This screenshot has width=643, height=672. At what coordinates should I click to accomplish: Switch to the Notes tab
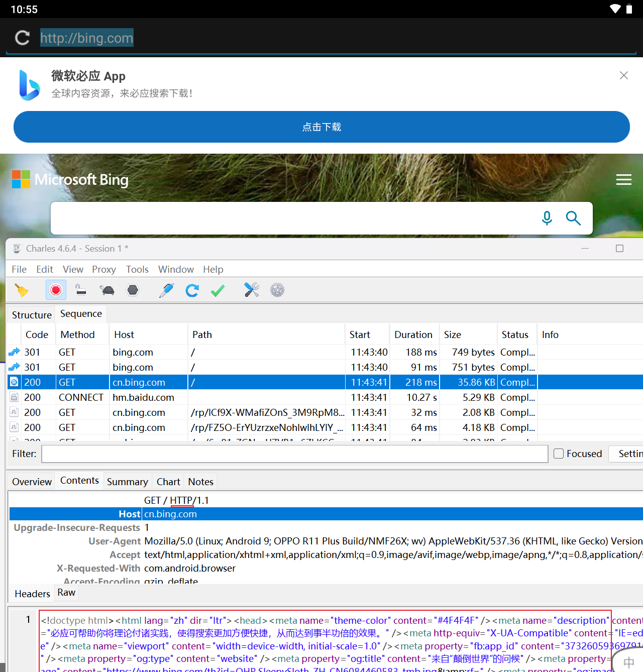(x=200, y=482)
